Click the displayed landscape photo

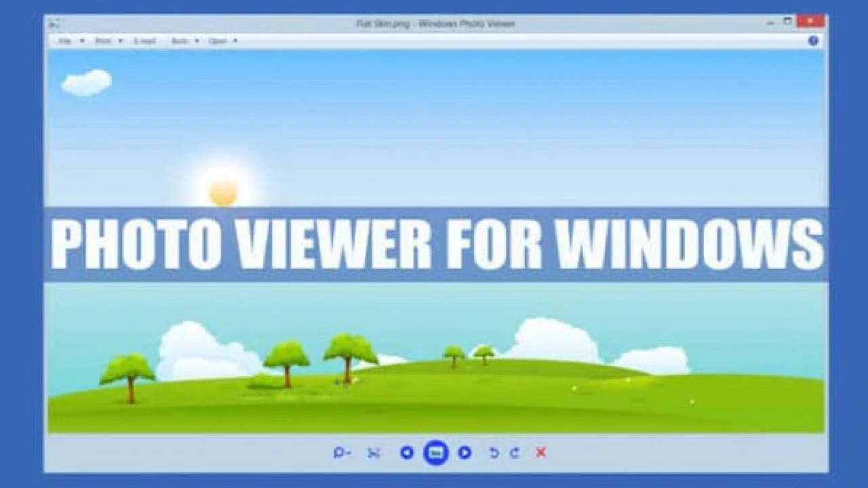pyautogui.click(x=436, y=241)
